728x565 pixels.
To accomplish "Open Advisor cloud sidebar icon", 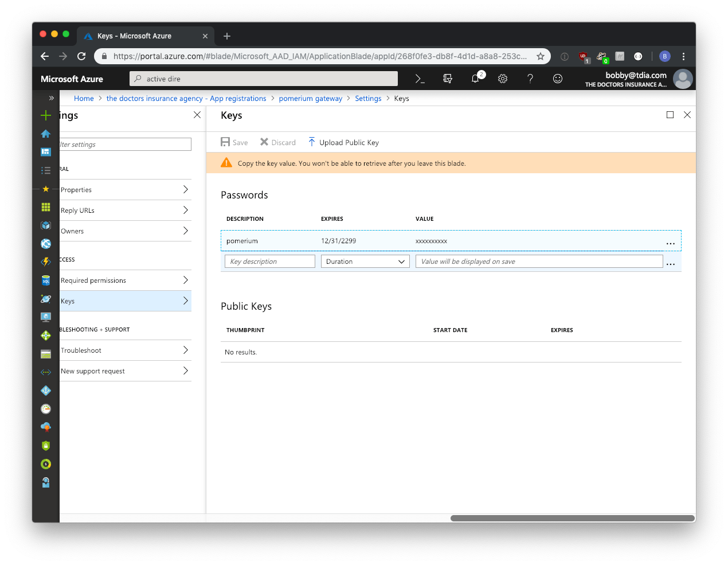I will (x=46, y=427).
